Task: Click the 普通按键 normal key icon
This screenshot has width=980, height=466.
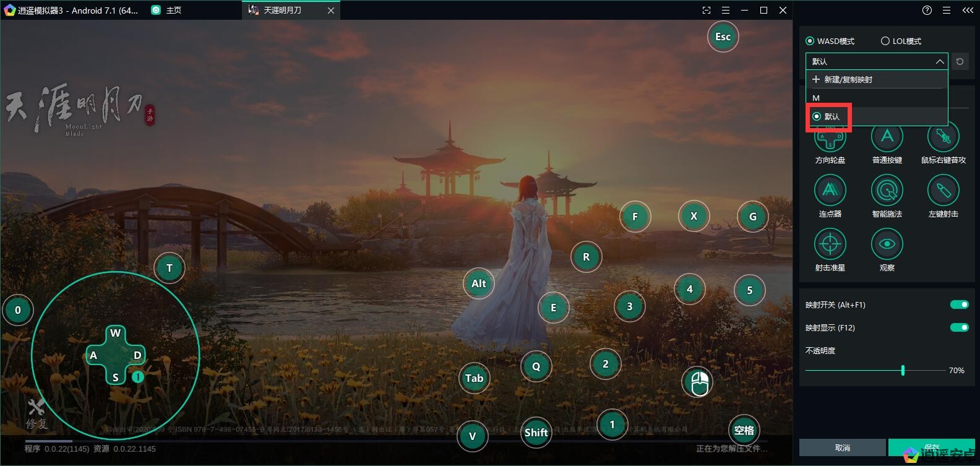Action: click(887, 137)
